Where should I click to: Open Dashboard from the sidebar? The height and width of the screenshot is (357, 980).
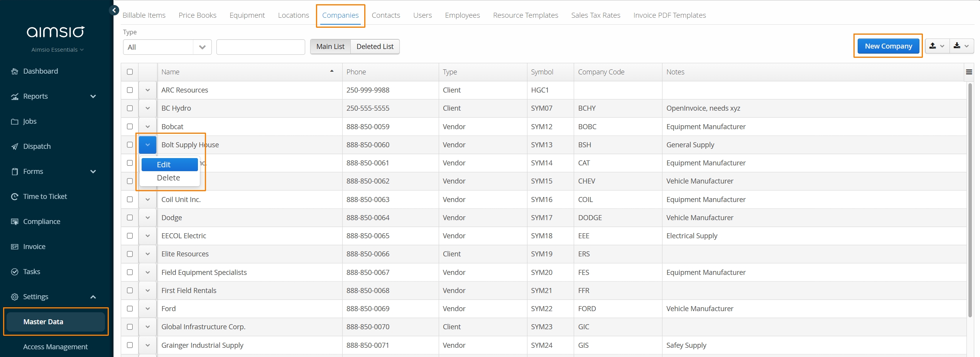pyautogui.click(x=41, y=71)
